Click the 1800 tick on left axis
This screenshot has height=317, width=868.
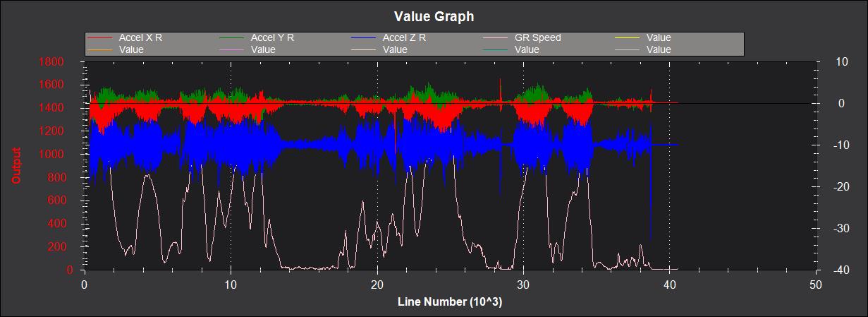tap(71, 62)
